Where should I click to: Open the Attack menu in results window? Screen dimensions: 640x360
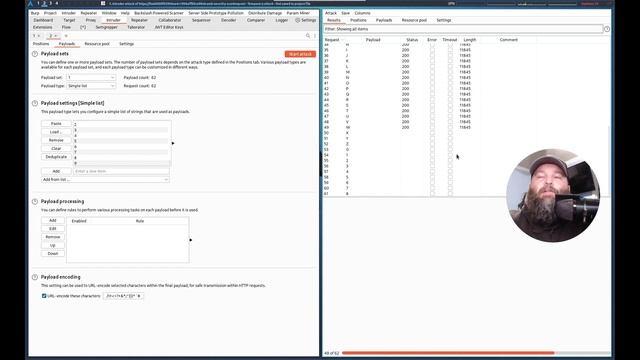pos(331,13)
